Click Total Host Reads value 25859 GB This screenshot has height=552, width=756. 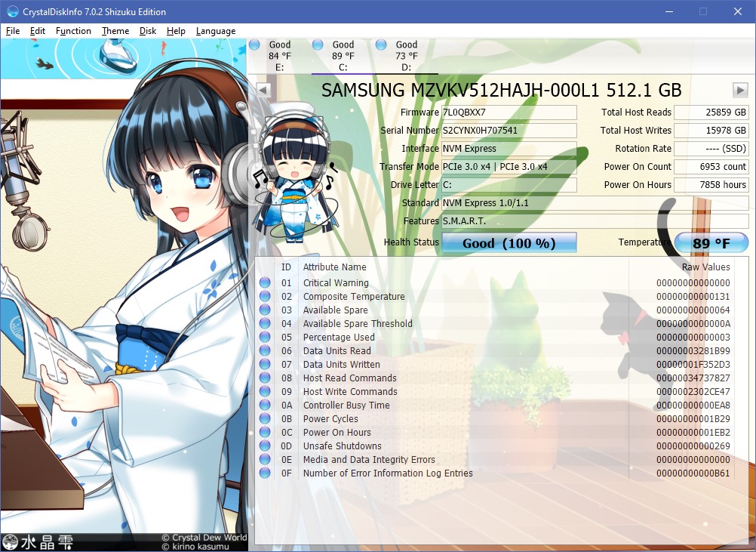point(711,113)
